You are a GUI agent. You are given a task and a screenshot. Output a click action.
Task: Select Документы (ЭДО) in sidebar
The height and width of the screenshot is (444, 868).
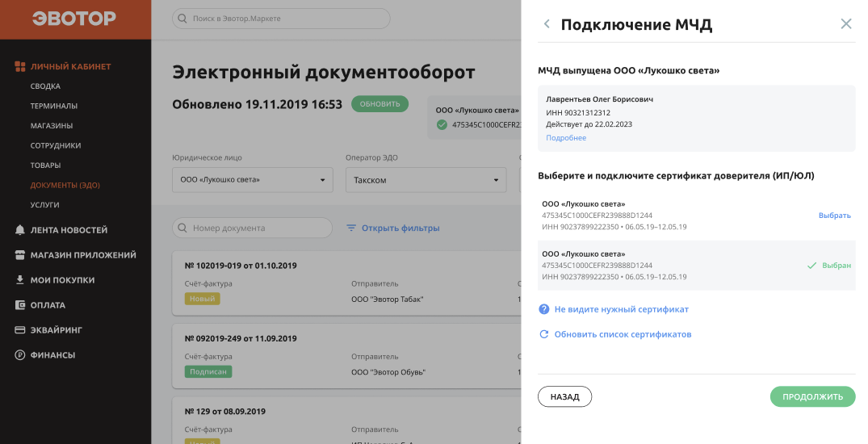[65, 185]
